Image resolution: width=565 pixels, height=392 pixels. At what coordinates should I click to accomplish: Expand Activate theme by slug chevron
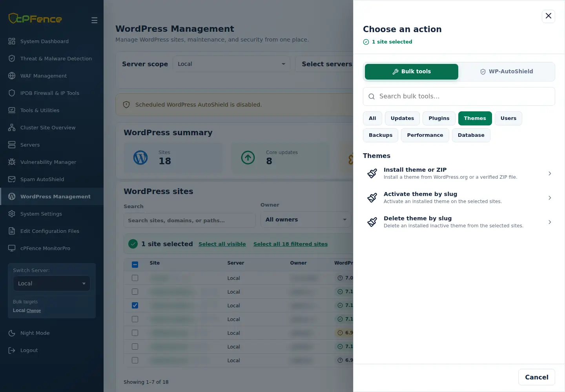click(550, 198)
